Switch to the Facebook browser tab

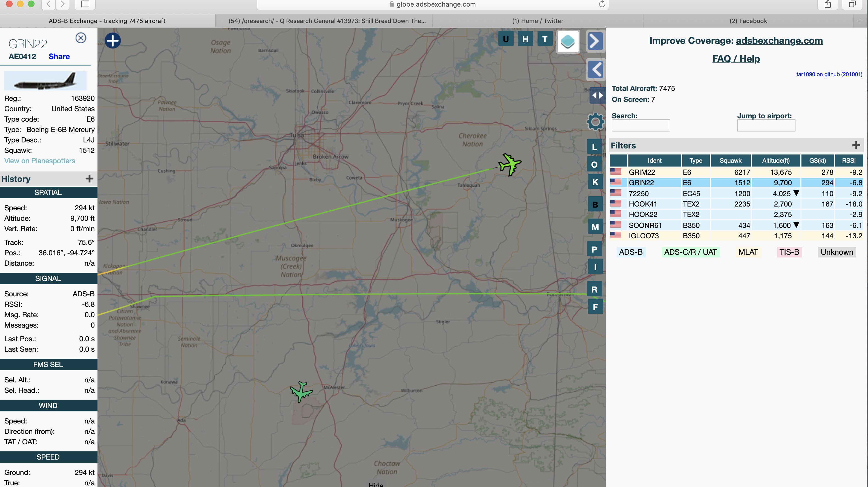tap(748, 21)
